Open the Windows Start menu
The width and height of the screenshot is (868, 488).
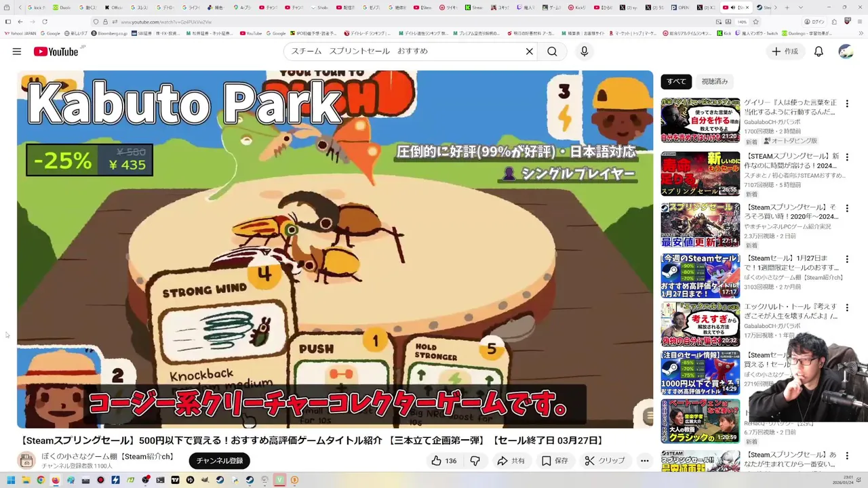(x=11, y=480)
